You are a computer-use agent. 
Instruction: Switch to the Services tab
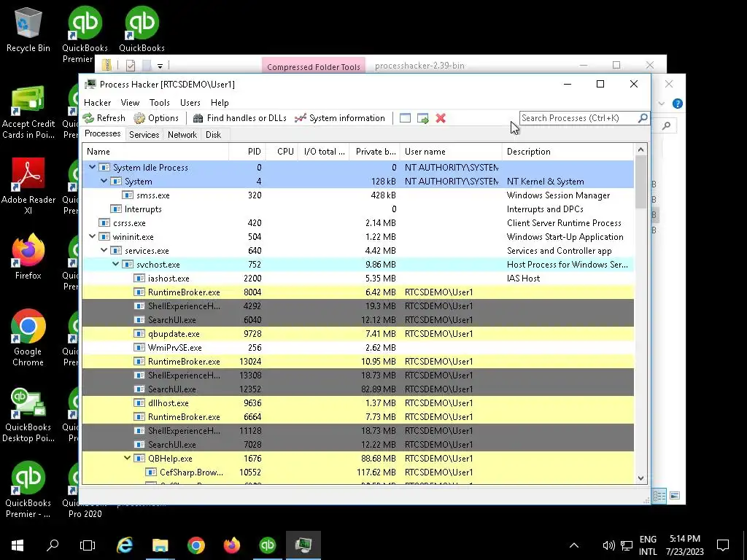pos(144,135)
